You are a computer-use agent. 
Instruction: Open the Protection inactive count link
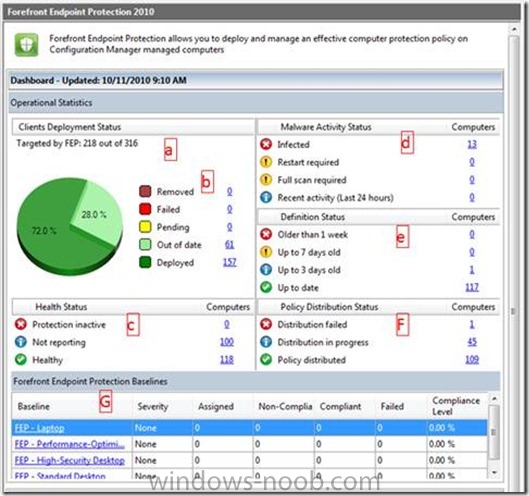227,324
